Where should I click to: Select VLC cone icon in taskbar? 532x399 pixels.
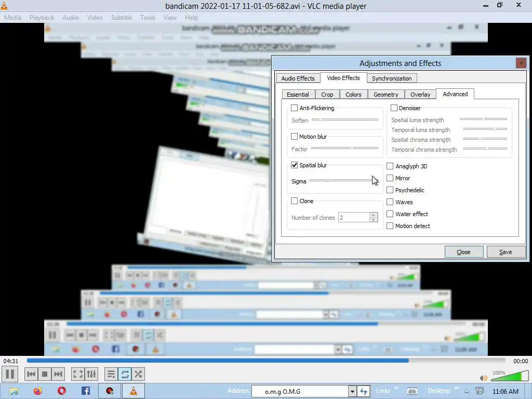coord(134,391)
